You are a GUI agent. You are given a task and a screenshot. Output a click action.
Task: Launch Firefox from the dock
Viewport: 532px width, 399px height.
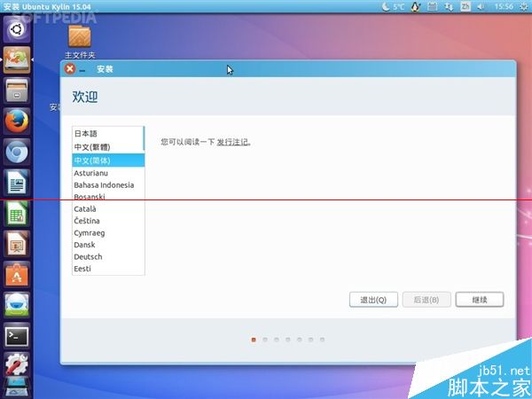17,121
